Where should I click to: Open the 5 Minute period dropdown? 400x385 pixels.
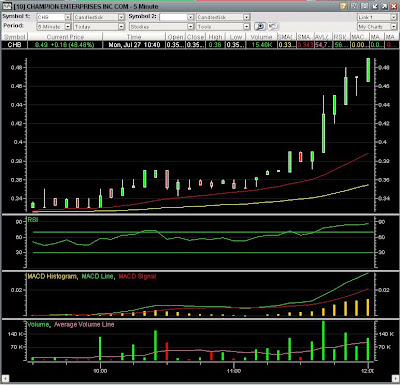click(x=68, y=26)
